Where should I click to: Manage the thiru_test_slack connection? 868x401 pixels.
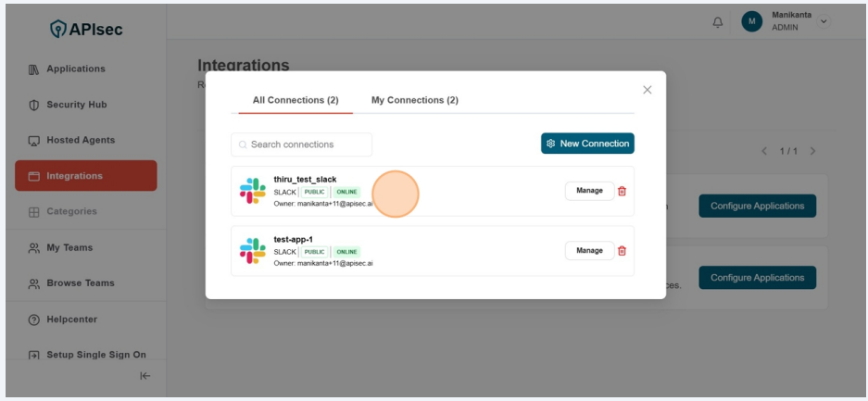[x=589, y=191]
